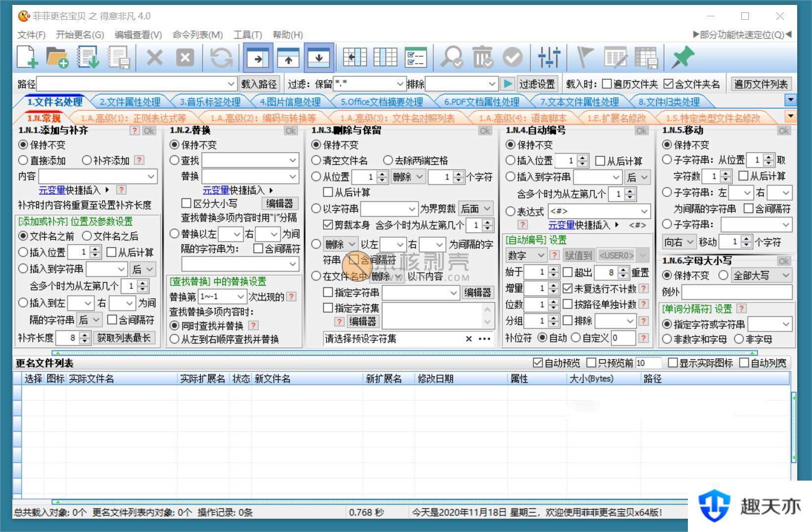Click the plain columns grid icon
Screen dimensions: 812x532
point(385,57)
